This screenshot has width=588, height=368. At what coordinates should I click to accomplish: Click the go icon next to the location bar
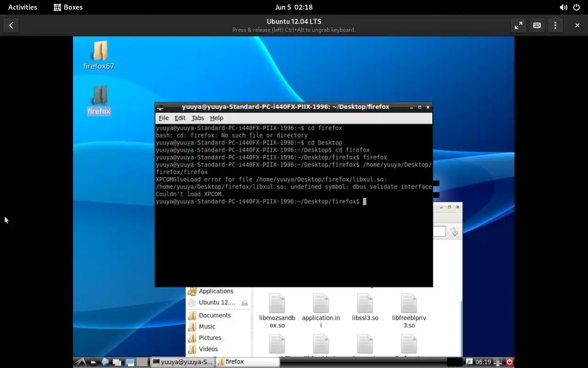454,231
